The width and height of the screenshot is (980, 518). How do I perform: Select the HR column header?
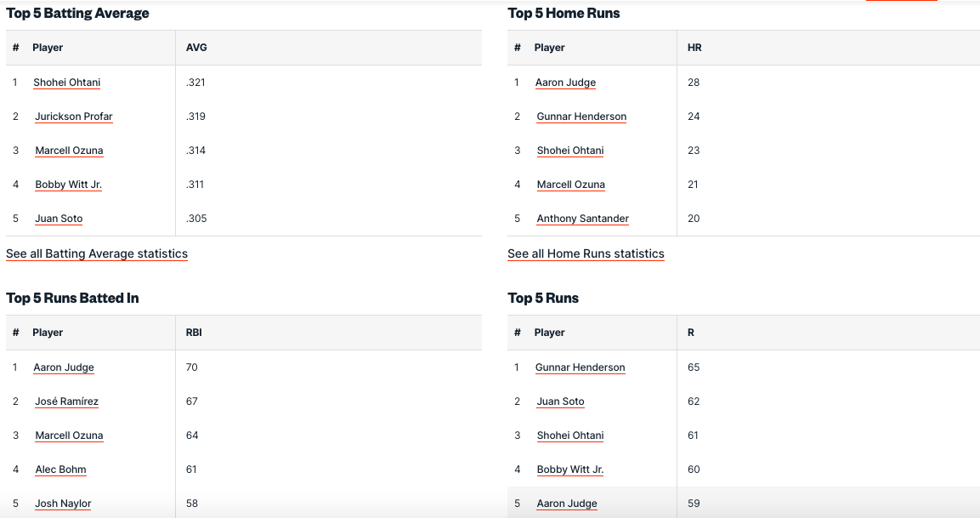694,48
